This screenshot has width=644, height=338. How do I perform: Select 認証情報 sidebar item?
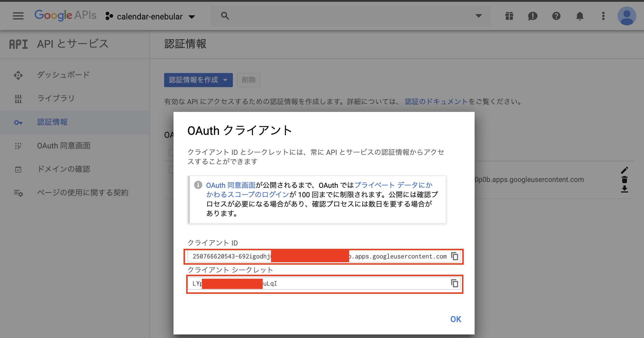pyautogui.click(x=75, y=122)
